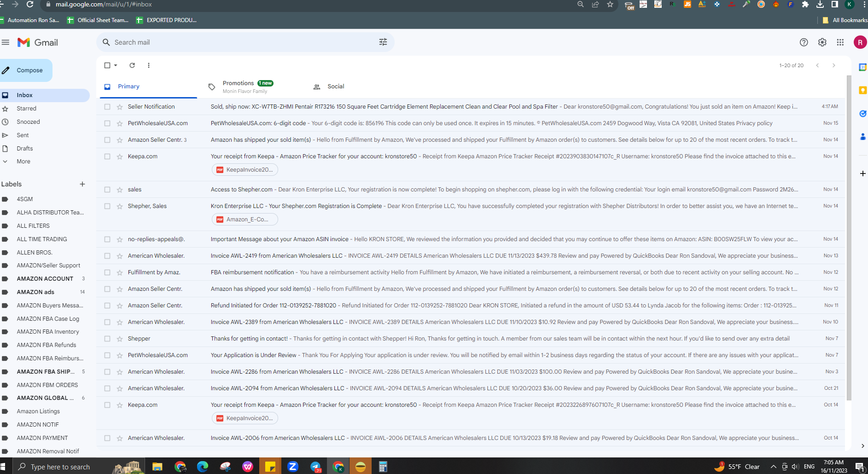Go to newer messages page arrow

(x=817, y=65)
